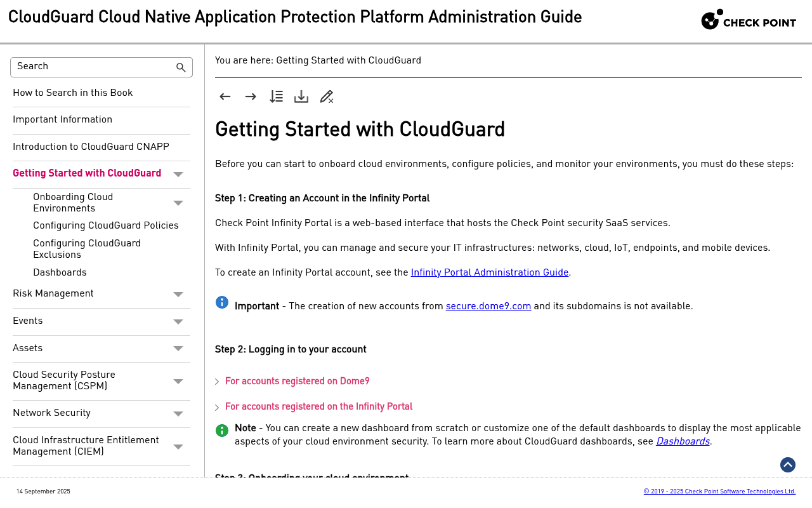
Task: Open Infinity Portal Administration Guide link
Action: 490,273
